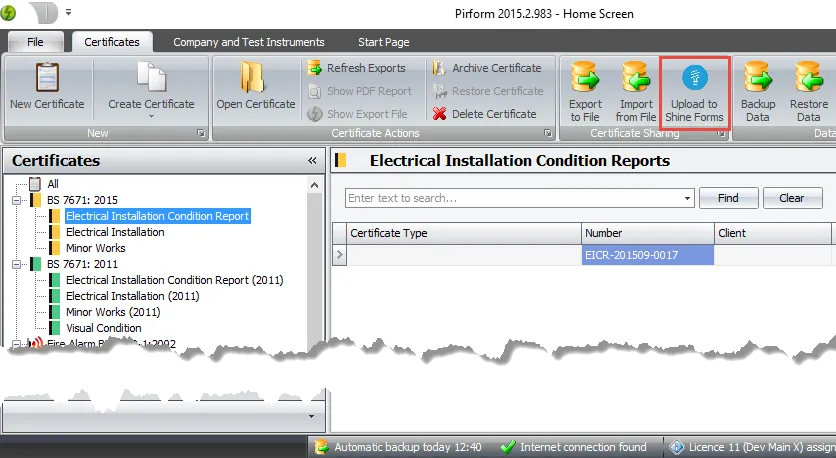
Task: Click Show Export File
Action: tap(357, 114)
